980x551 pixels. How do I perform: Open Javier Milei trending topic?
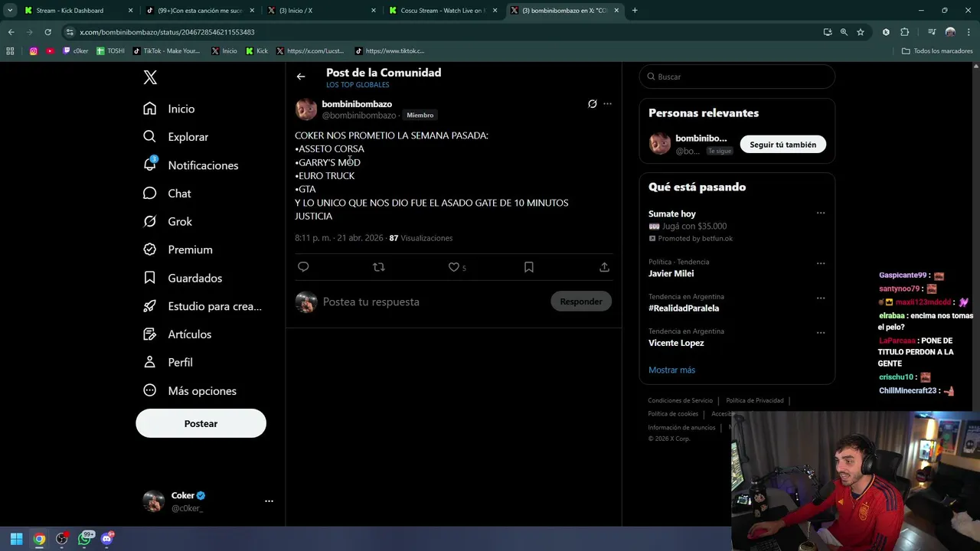(x=671, y=273)
